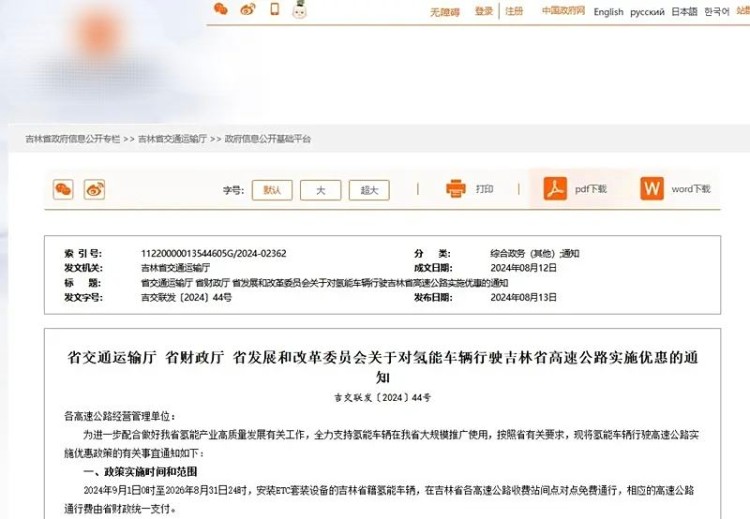Screen dimensions: 750x519
Task: Click the 登录 login link
Action: coord(484,11)
